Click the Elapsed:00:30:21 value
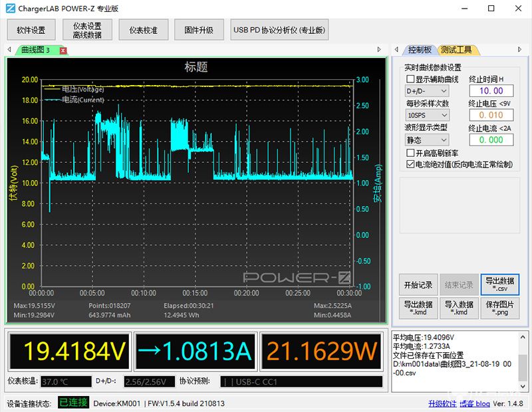The image size is (532, 412). (189, 306)
